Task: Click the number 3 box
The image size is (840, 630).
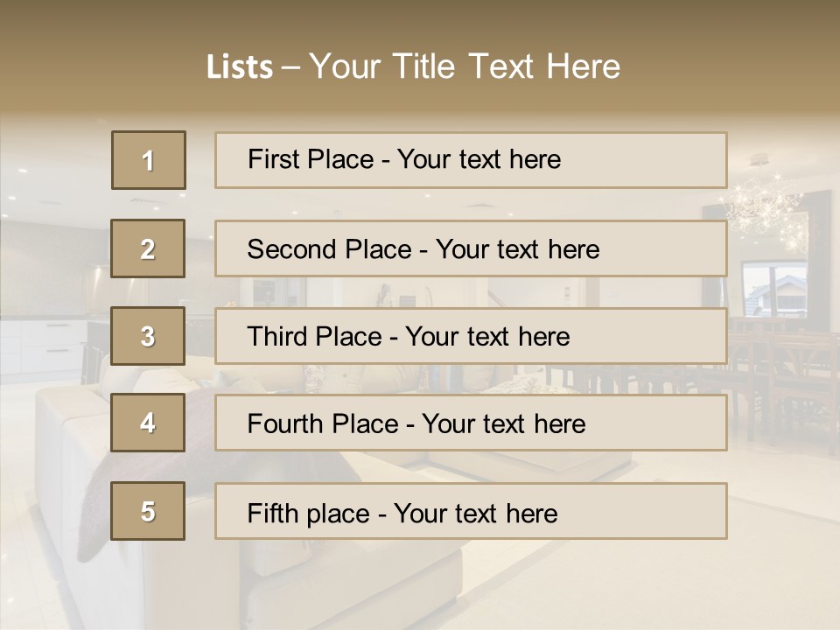Action: pyautogui.click(x=148, y=336)
